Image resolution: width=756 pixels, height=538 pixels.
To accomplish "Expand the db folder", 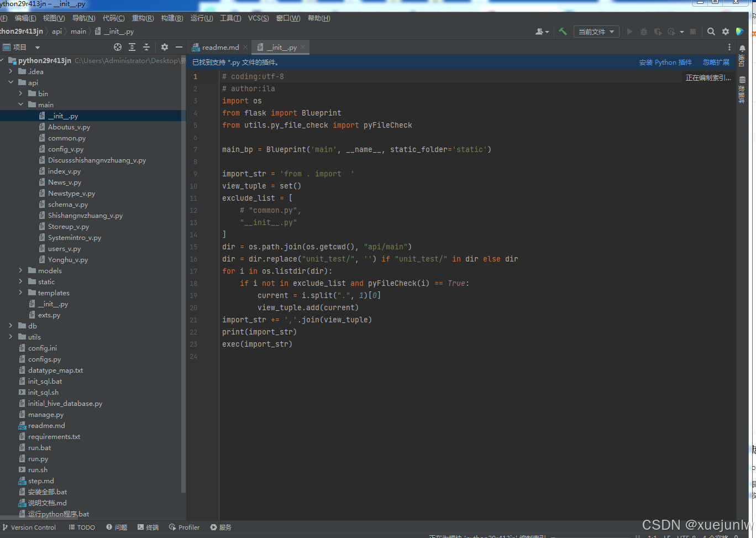I will point(11,326).
